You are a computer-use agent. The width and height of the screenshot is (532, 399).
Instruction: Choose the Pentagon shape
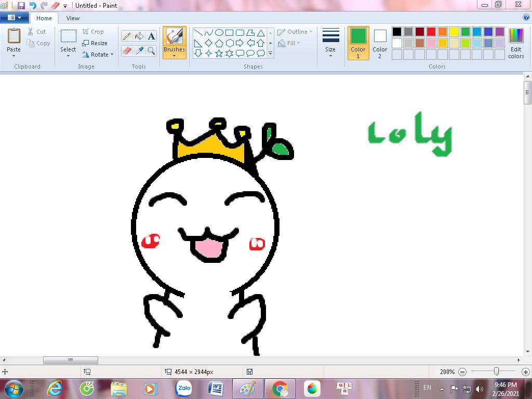(219, 43)
